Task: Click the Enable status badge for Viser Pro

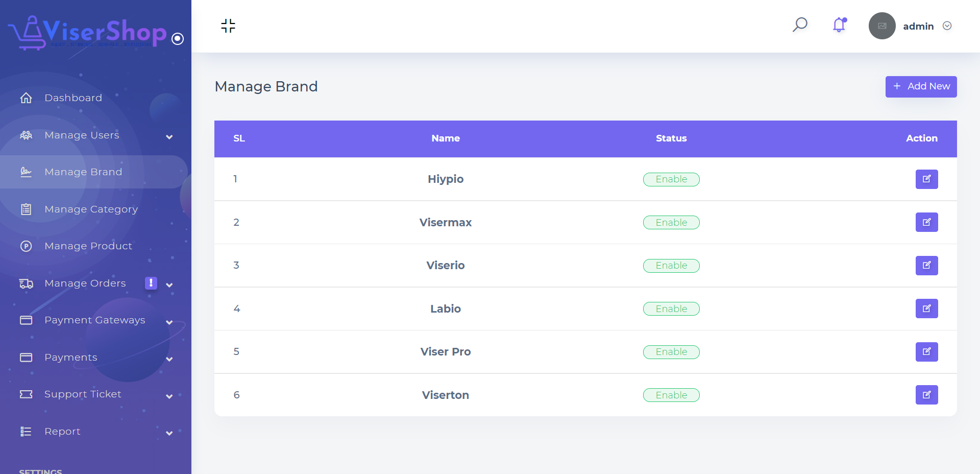Action: [x=671, y=352]
